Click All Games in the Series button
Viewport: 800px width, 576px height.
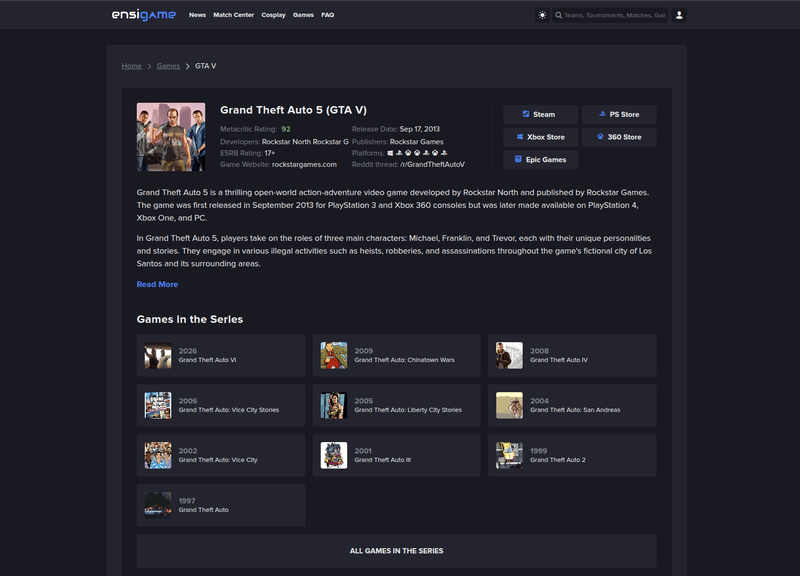click(x=396, y=551)
